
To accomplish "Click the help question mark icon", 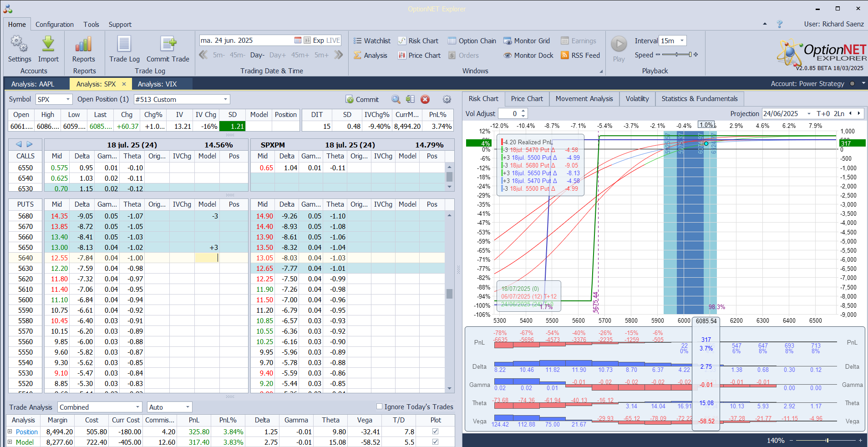I will pyautogui.click(x=780, y=24).
